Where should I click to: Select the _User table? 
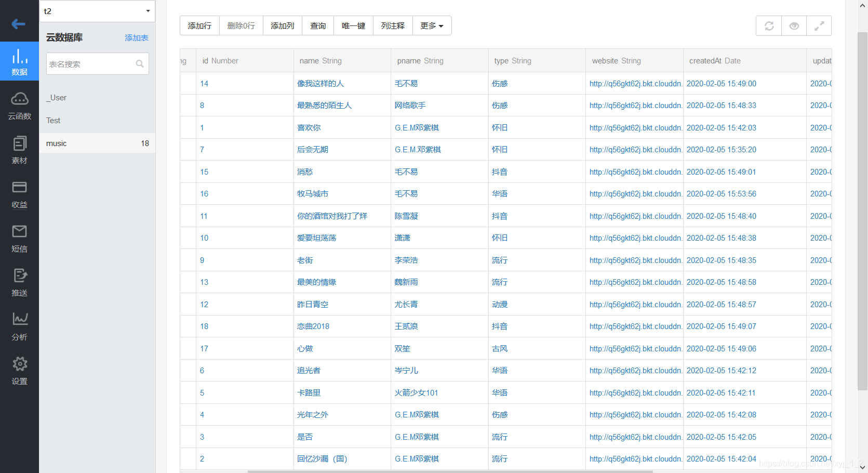click(x=97, y=98)
